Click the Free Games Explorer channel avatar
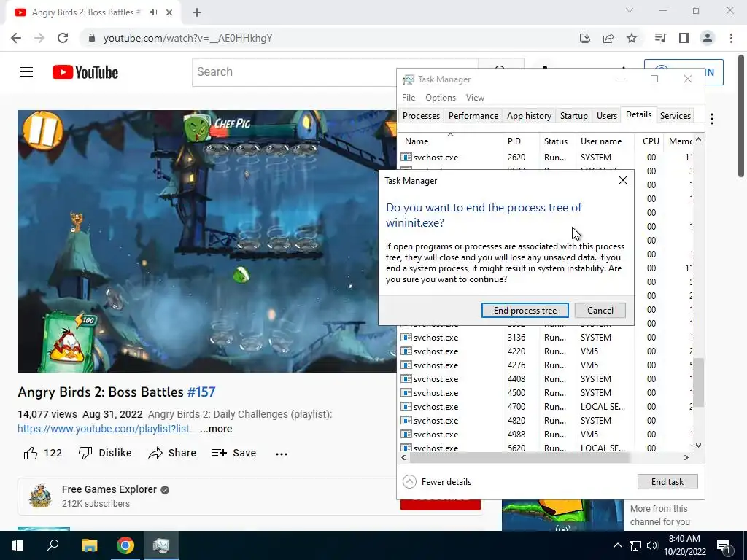This screenshot has height=560, width=747. [x=41, y=496]
